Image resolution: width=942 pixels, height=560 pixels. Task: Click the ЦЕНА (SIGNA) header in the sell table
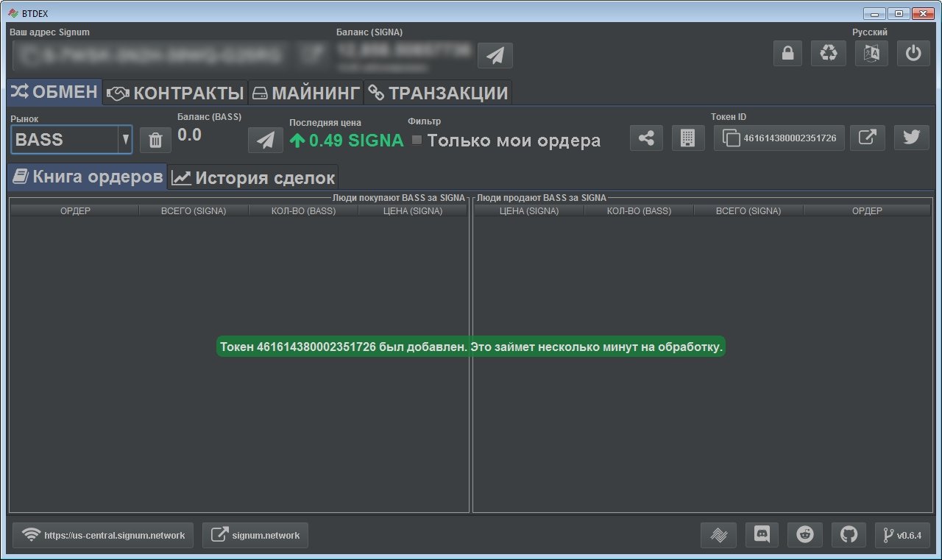(529, 210)
